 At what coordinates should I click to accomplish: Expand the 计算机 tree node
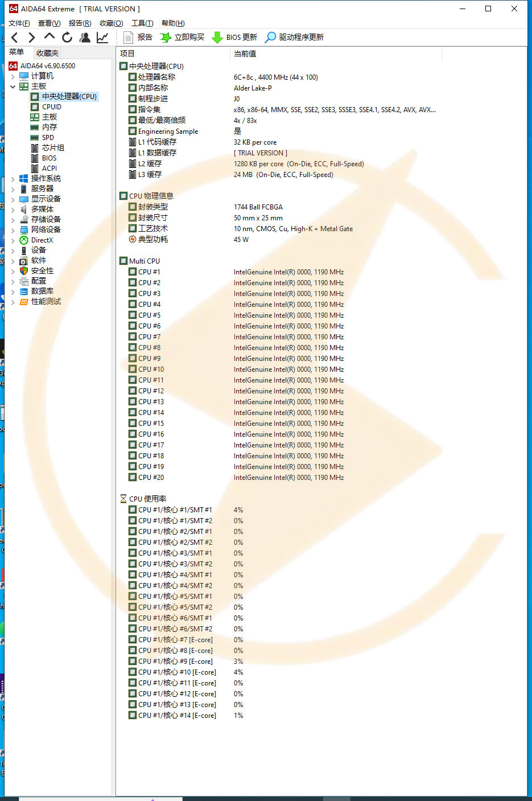[x=13, y=76]
